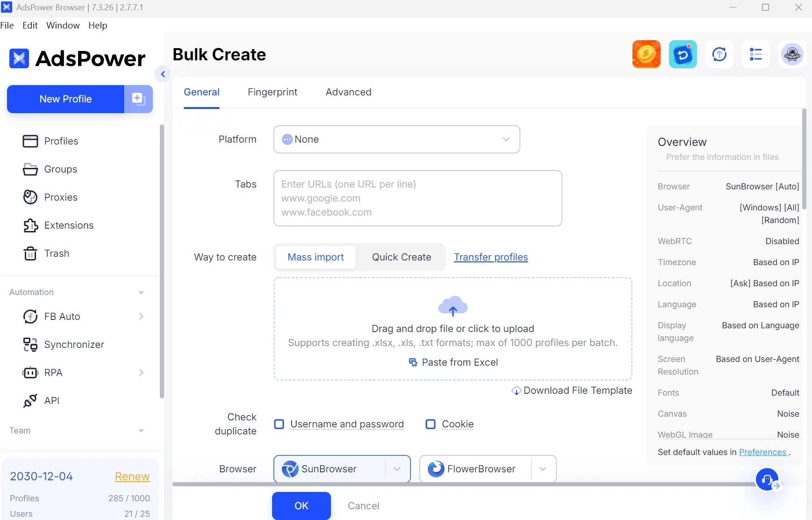Open the Edit menu
This screenshot has height=520, width=812.
[x=30, y=25]
